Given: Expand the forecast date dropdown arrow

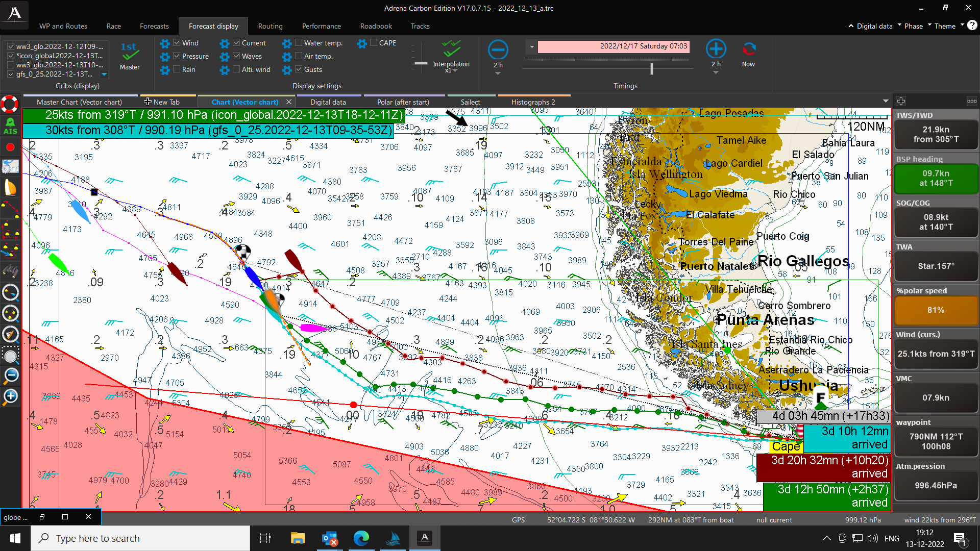Looking at the screenshot, I should 532,46.
